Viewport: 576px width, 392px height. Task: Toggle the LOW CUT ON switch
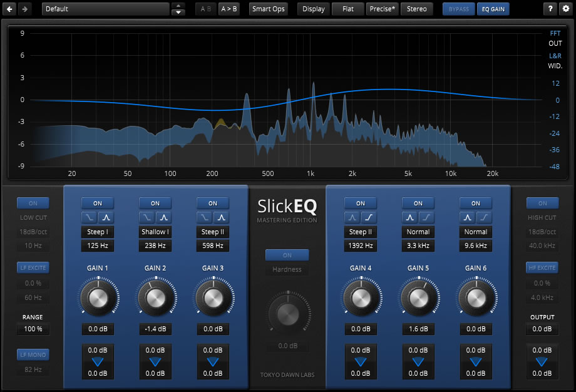[x=33, y=203]
